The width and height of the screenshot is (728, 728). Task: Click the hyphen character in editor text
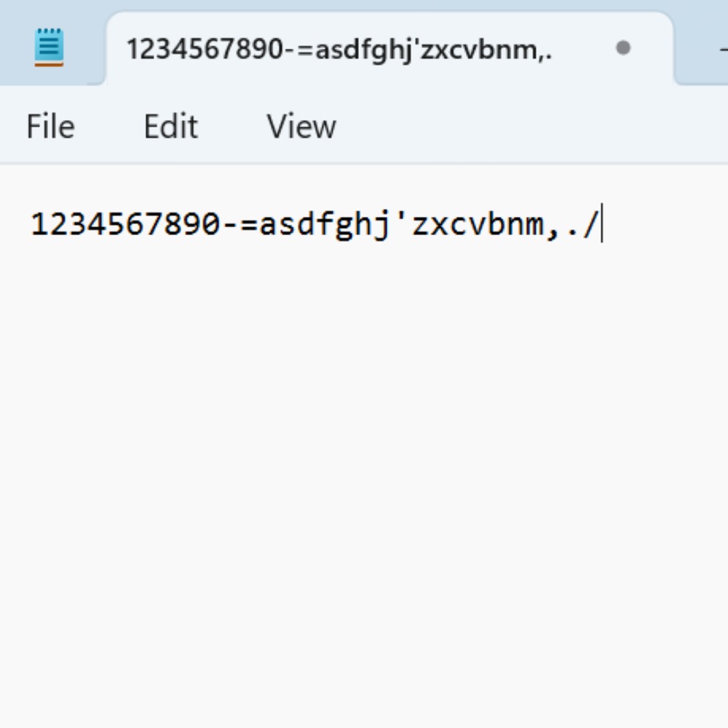230,226
